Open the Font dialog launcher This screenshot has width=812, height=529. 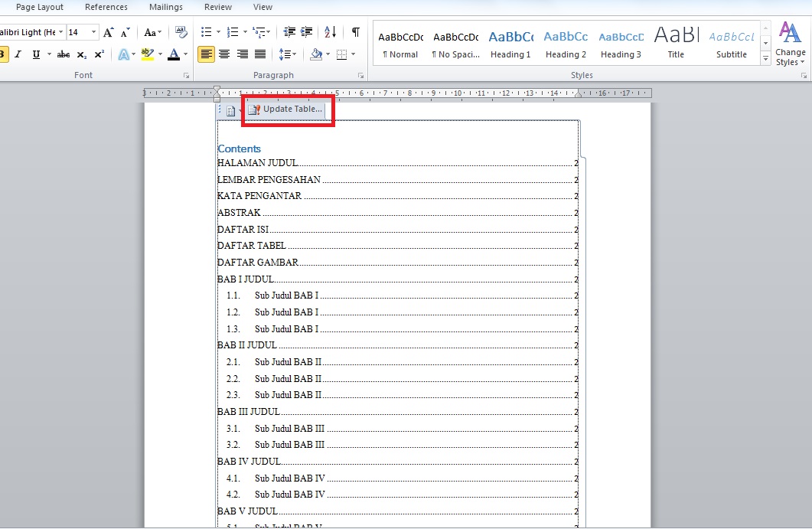tap(187, 76)
